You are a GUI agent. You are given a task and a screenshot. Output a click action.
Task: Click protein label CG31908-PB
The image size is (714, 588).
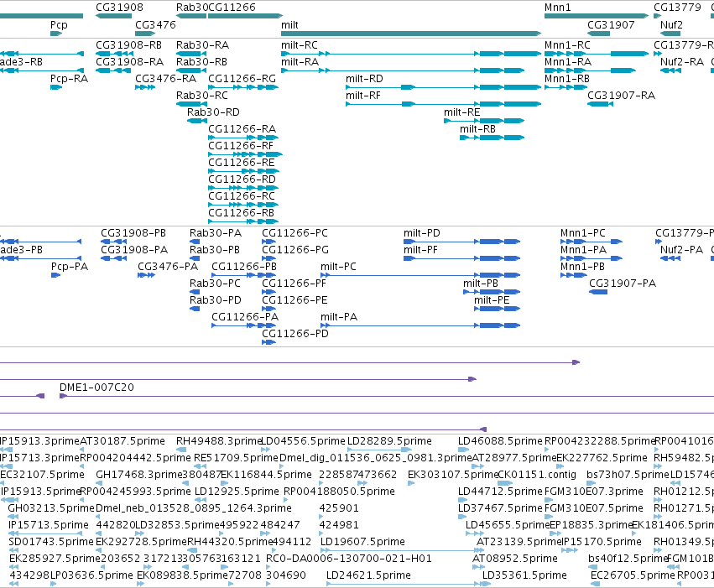point(133,233)
